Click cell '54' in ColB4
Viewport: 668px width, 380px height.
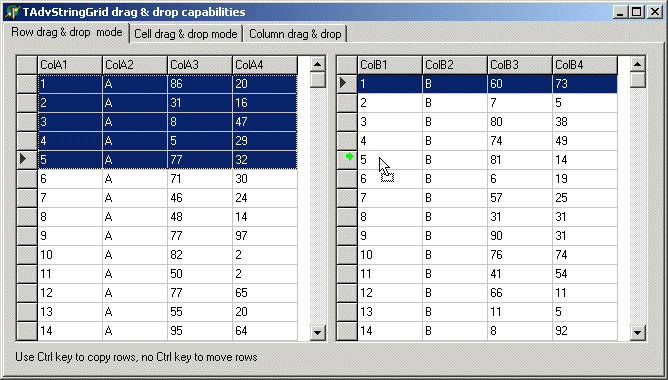(x=585, y=274)
